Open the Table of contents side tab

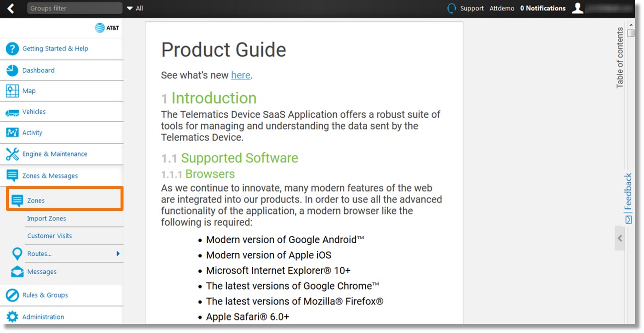coord(620,58)
